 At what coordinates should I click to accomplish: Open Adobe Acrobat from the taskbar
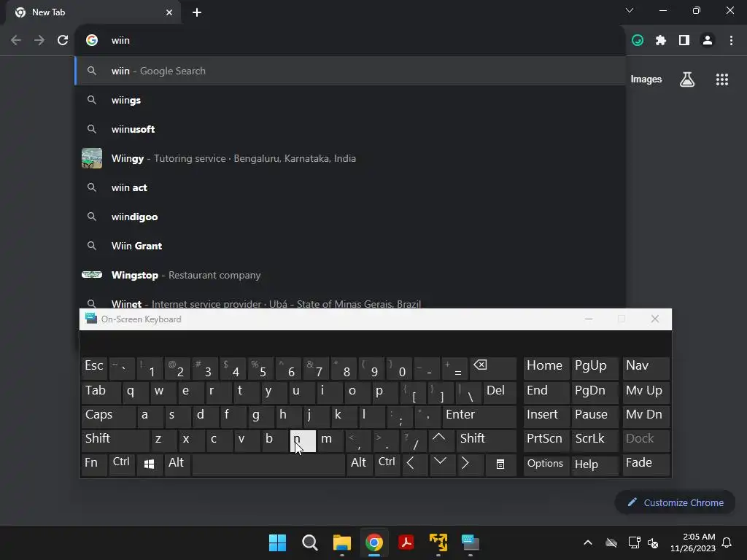(x=406, y=542)
